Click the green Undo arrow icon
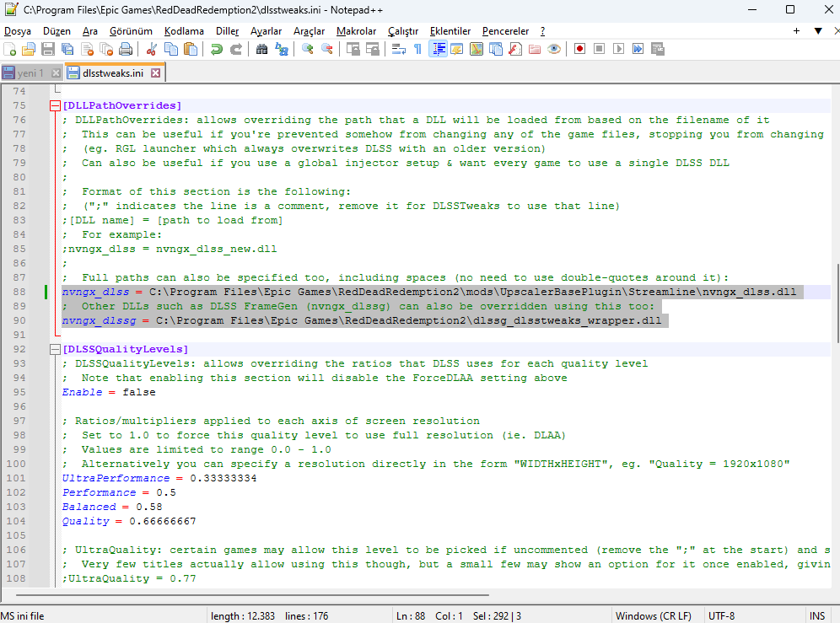The width and height of the screenshot is (840, 623). 217,49
